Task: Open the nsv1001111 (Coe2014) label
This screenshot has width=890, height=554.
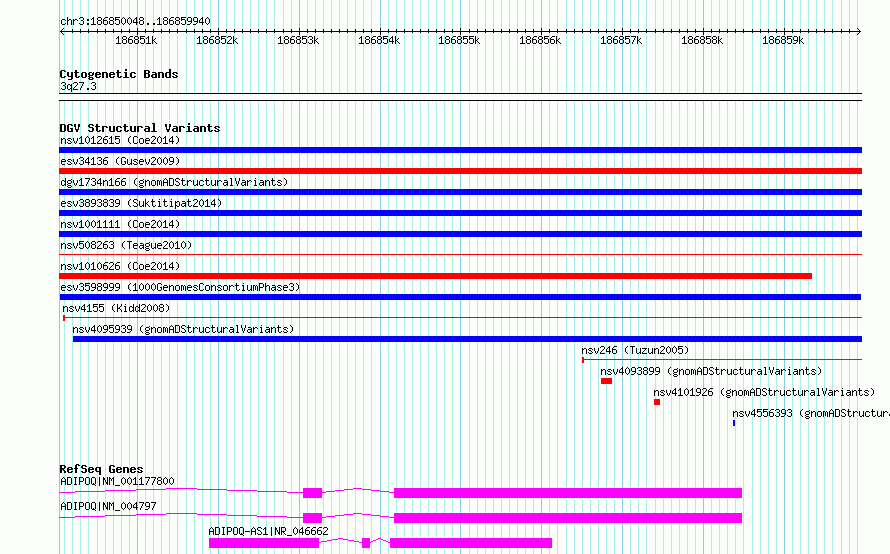Action: (120, 224)
